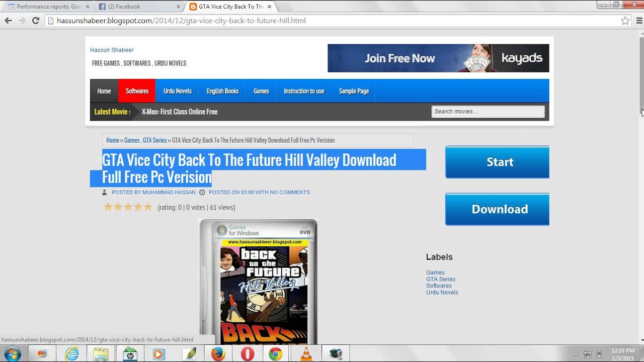644x362 pixels.
Task: Open a new tab with the new-tab button
Action: pyautogui.click(x=284, y=7)
